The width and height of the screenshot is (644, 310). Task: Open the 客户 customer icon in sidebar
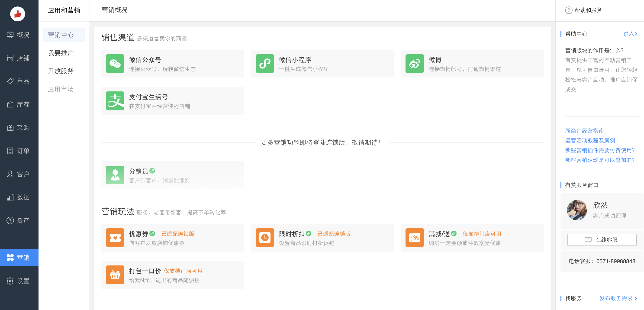[10, 174]
